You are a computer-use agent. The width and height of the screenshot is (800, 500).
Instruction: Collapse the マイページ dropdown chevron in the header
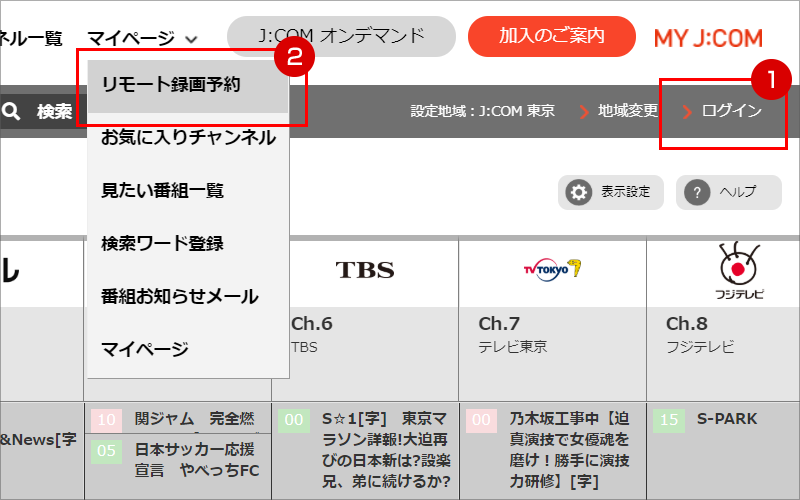(x=191, y=39)
